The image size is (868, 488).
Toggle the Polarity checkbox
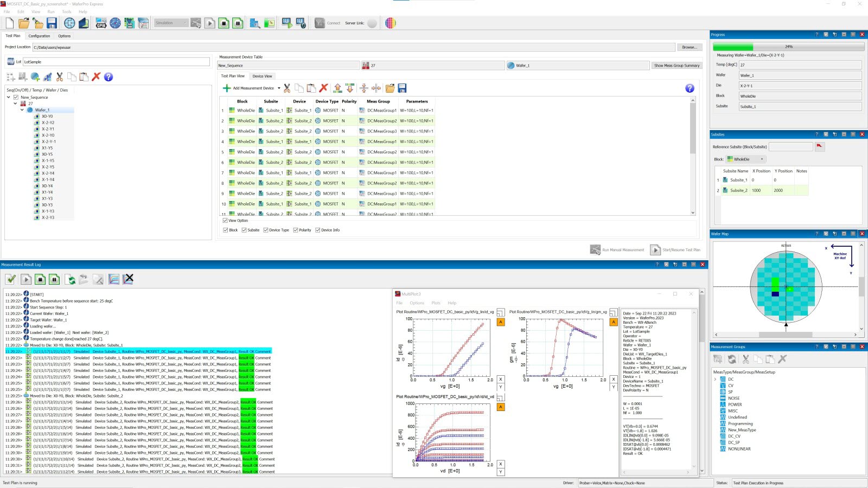click(296, 230)
